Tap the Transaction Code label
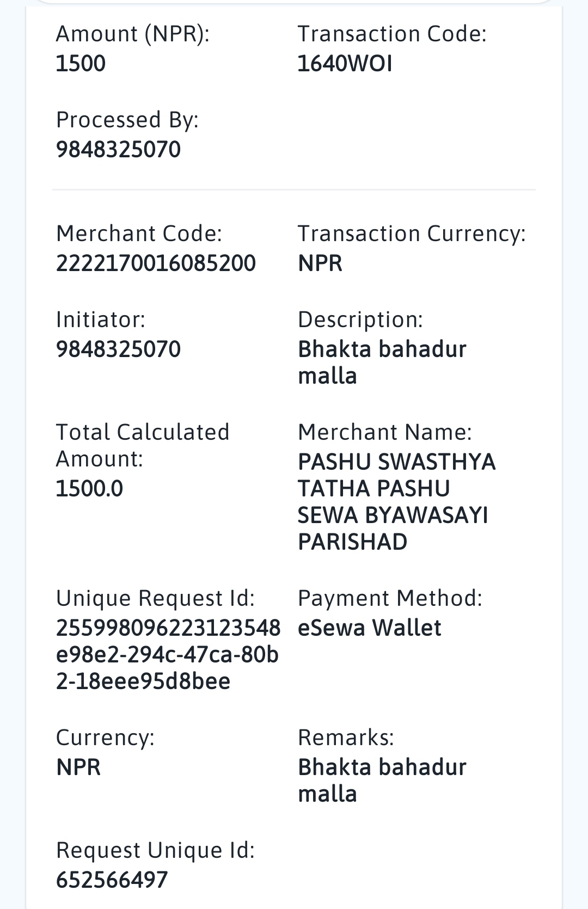This screenshot has width=588, height=909. click(x=392, y=34)
